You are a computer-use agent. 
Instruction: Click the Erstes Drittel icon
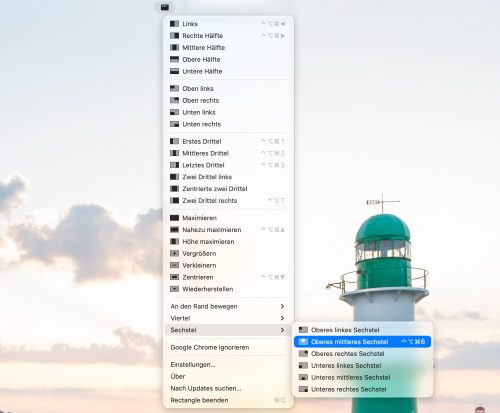[x=174, y=141]
